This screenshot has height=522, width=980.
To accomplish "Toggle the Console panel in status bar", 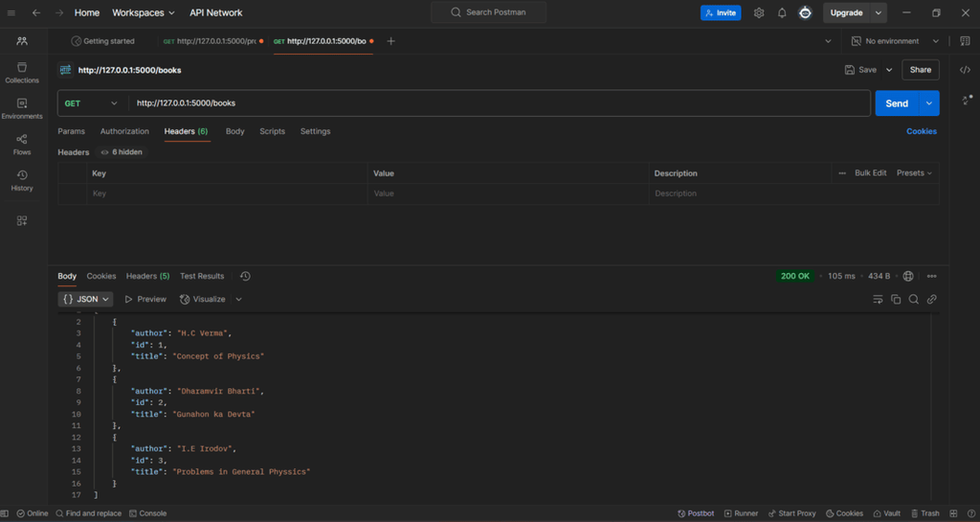I will tap(147, 513).
